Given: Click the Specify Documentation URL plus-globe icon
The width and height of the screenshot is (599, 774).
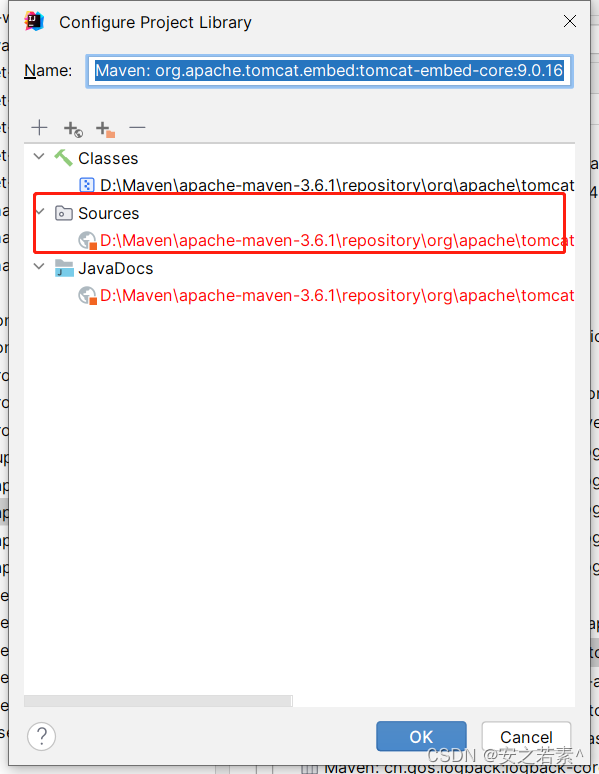Looking at the screenshot, I should tap(73, 129).
